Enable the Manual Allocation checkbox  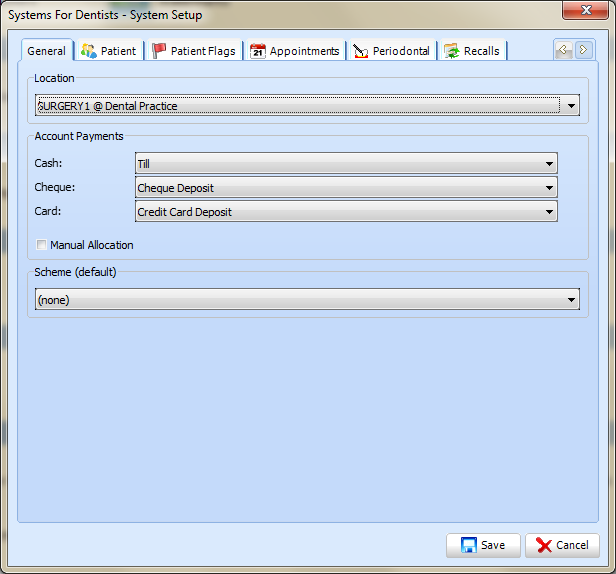[x=41, y=245]
